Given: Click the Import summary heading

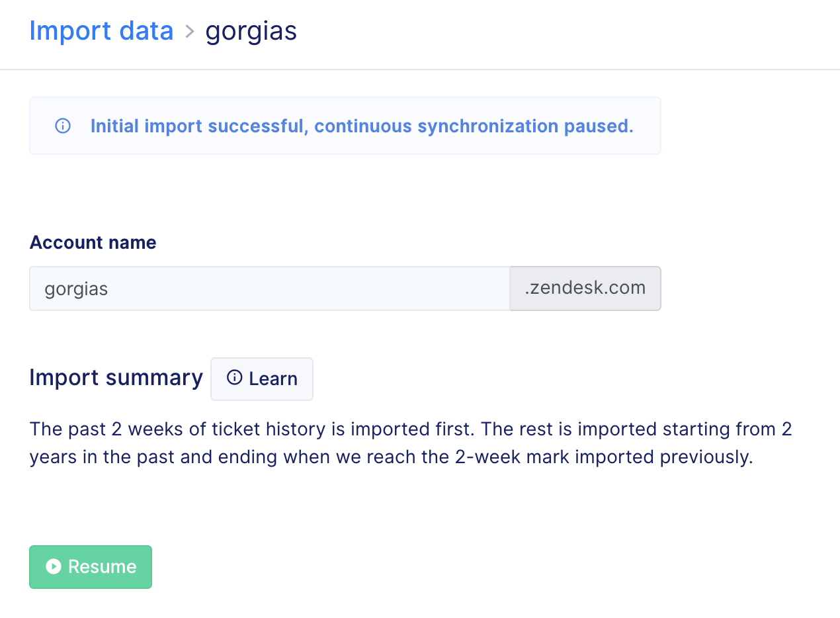Looking at the screenshot, I should point(116,377).
